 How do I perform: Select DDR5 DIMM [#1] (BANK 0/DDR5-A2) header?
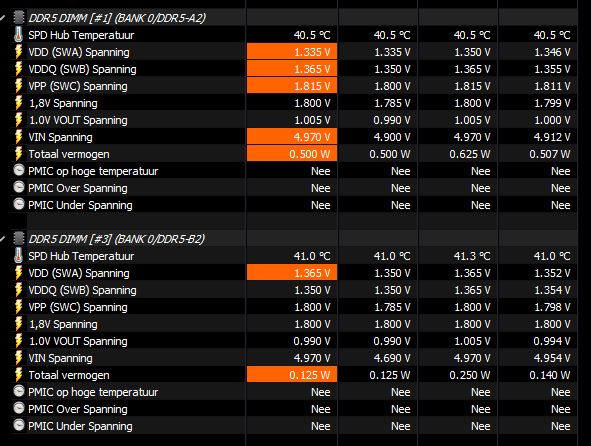tap(117, 18)
